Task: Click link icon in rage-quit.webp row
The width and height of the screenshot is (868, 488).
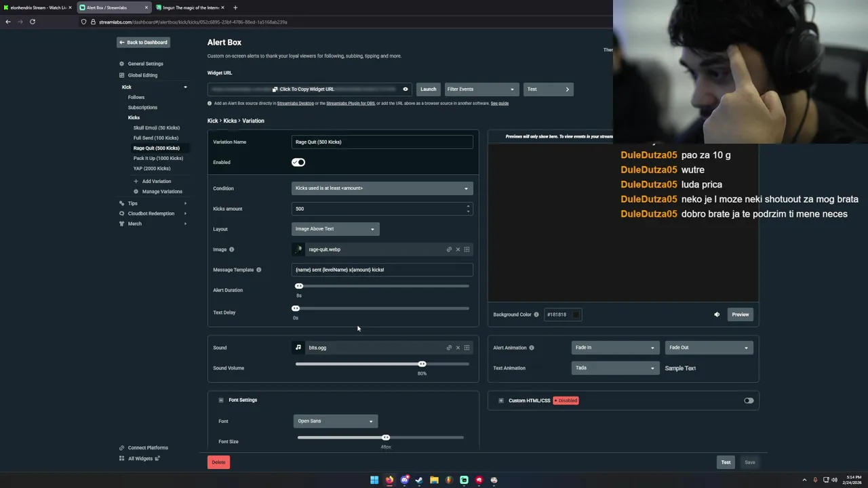Action: (x=449, y=249)
